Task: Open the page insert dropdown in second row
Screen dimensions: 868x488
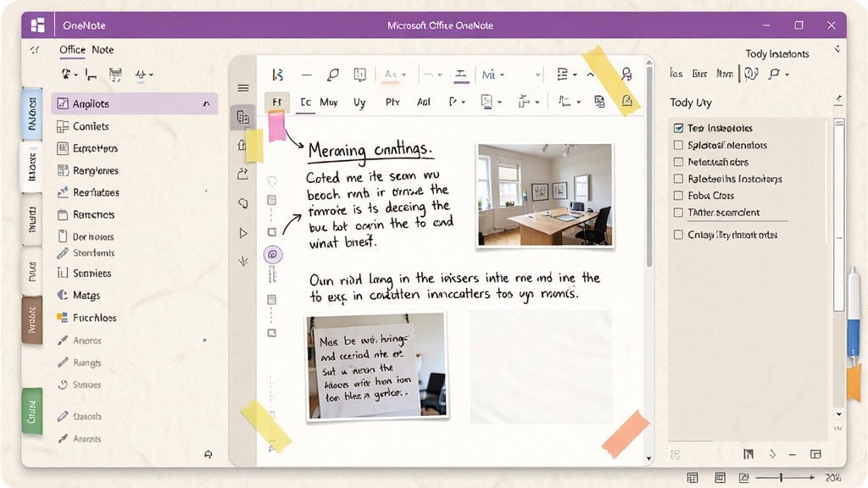Action: [491, 102]
